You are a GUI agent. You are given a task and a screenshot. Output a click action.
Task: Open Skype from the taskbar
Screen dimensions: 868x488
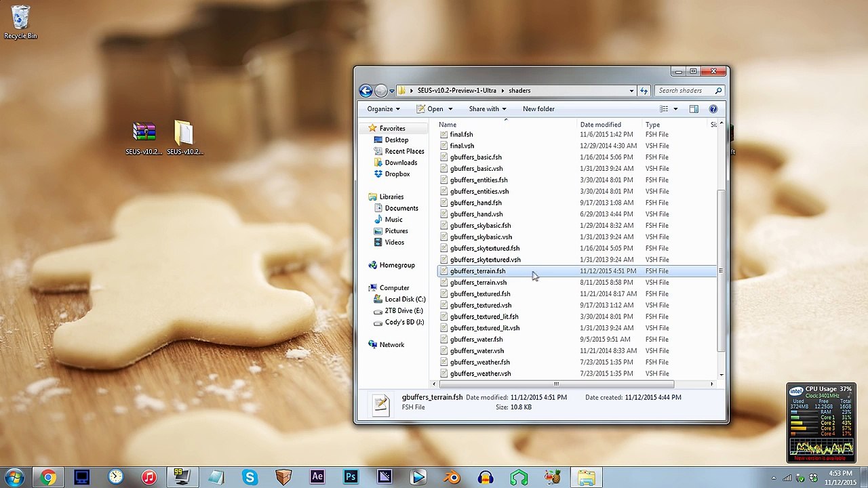coord(250,478)
